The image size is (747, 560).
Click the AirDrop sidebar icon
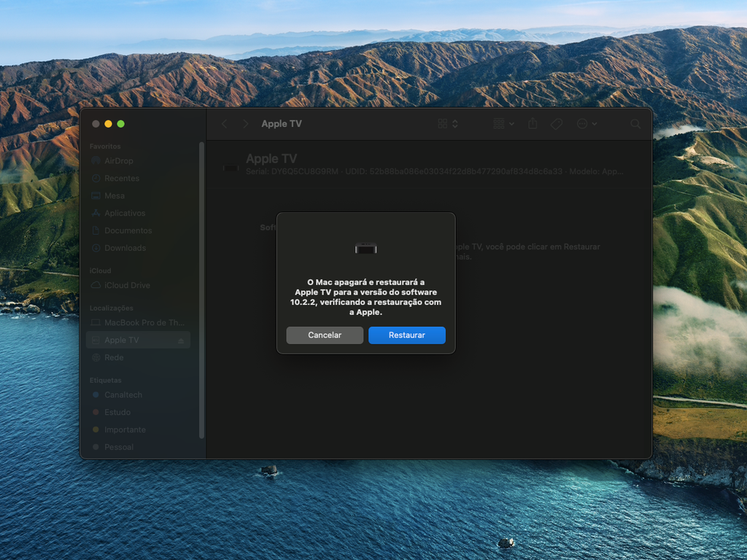[x=96, y=160]
